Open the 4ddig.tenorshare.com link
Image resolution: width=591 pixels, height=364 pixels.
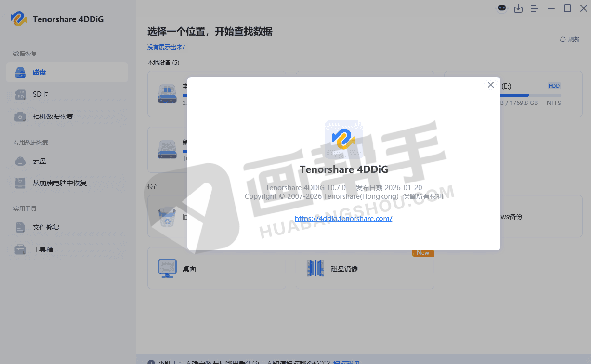click(x=343, y=218)
